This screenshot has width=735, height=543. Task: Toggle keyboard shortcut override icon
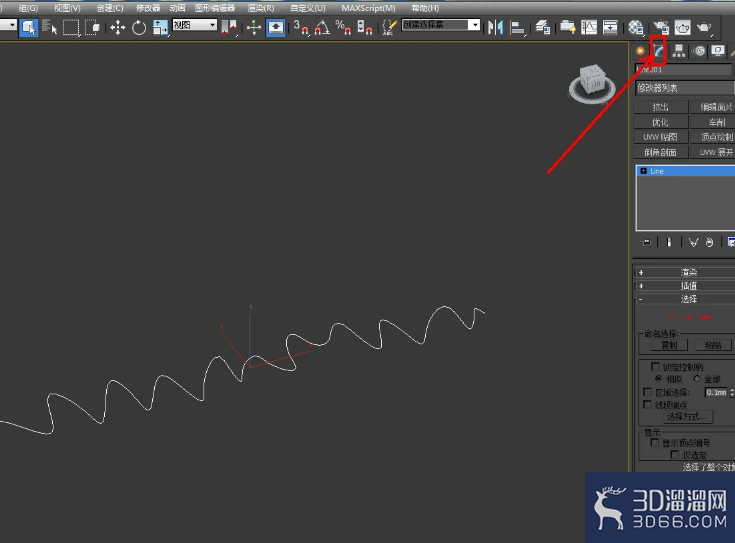275,27
